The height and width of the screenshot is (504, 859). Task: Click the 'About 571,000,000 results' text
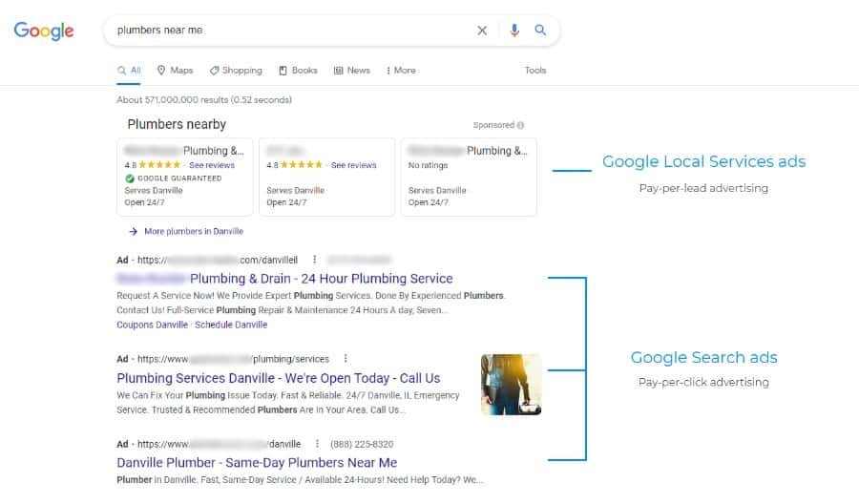click(204, 100)
